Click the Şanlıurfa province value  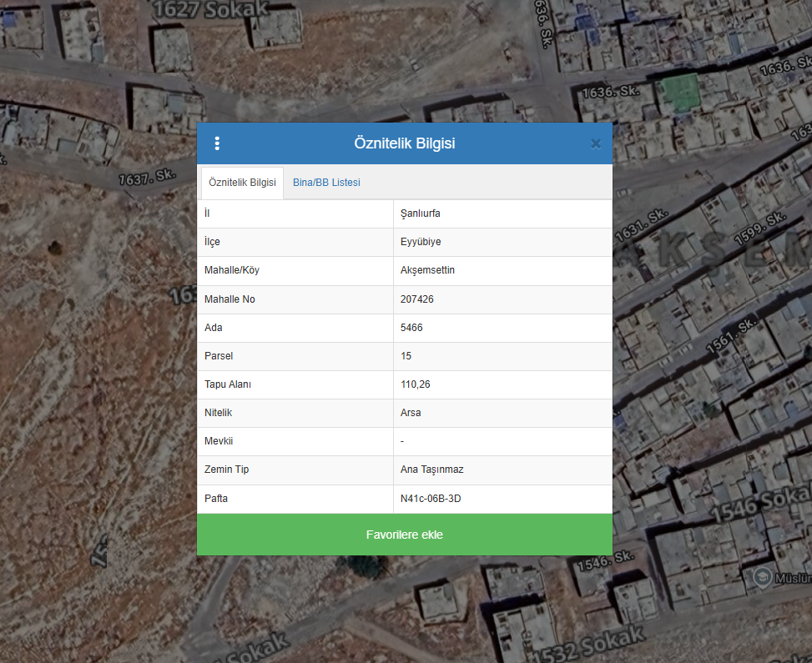click(x=421, y=213)
